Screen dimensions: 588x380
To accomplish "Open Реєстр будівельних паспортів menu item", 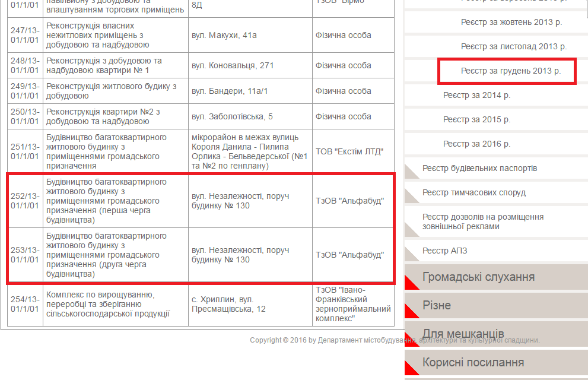I will (479, 169).
